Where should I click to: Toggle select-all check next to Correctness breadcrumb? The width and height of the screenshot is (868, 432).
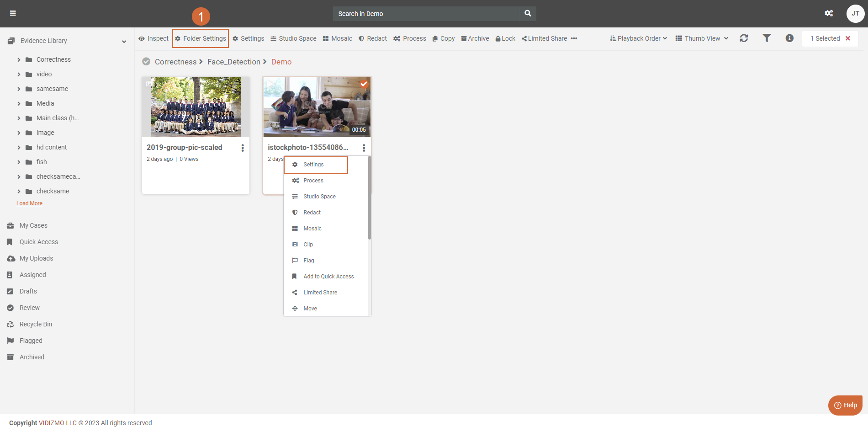tap(146, 62)
